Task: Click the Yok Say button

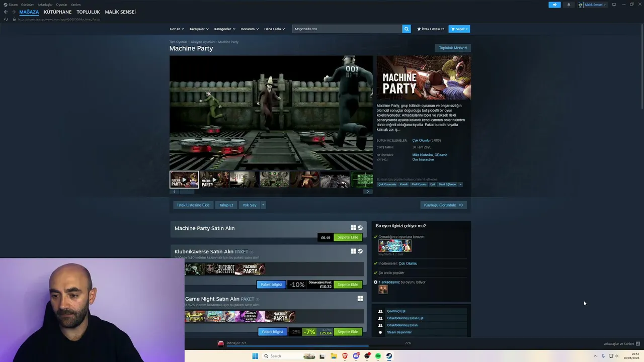Action: coord(250,205)
